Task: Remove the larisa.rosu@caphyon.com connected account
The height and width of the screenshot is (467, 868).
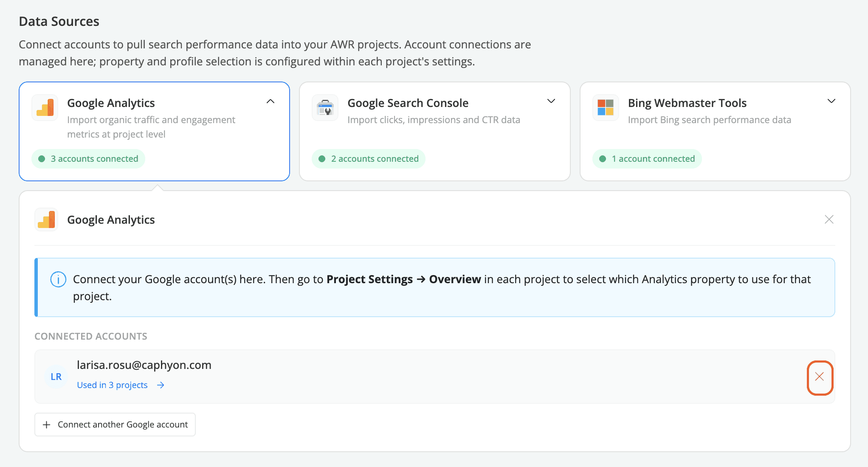Action: [x=820, y=377]
